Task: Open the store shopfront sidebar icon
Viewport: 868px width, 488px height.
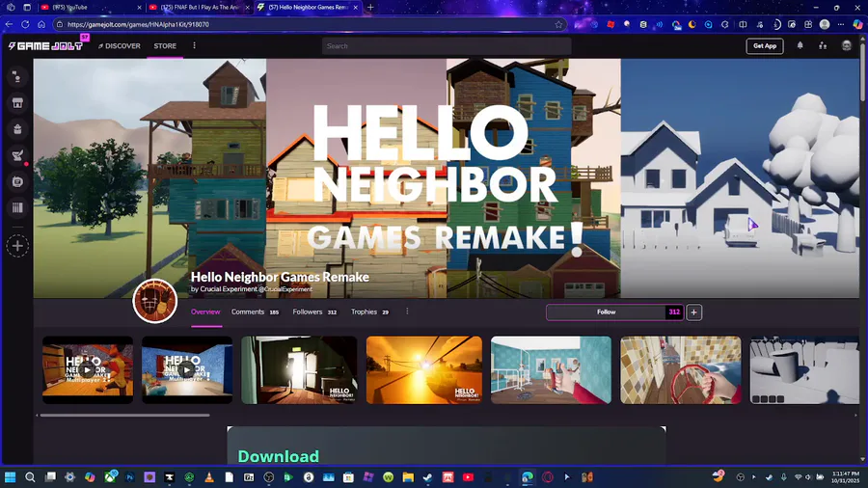Action: (x=17, y=103)
